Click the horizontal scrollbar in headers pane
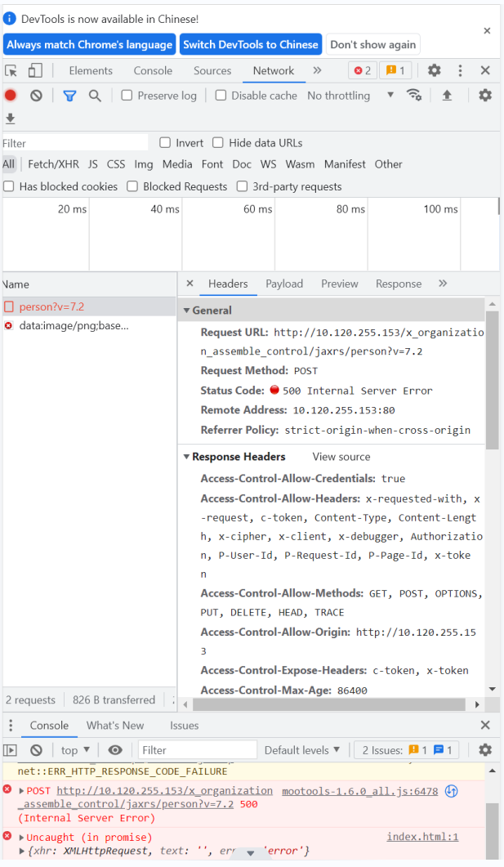The image size is (504, 867). 329,704
